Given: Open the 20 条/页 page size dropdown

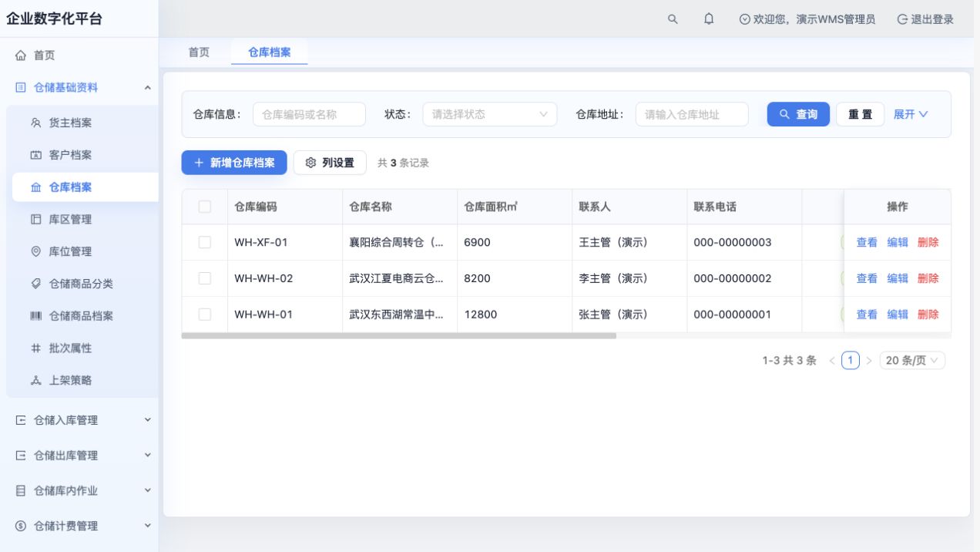Looking at the screenshot, I should tap(912, 361).
